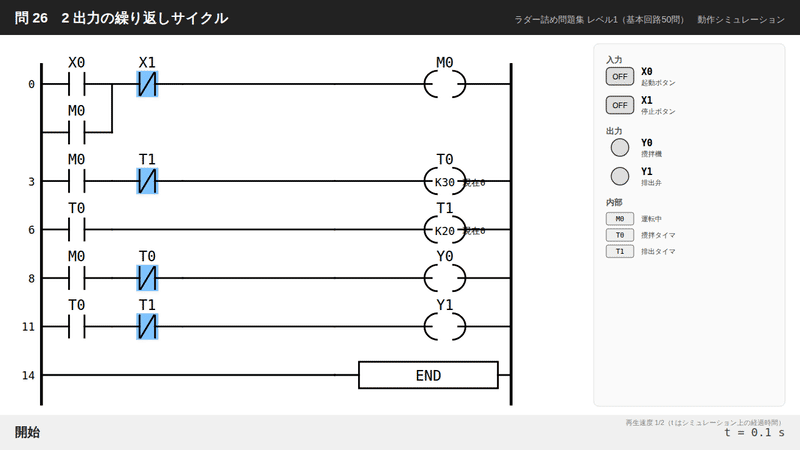Click the T0 timer coil K30
Screen dimensions: 800x450
click(445, 181)
